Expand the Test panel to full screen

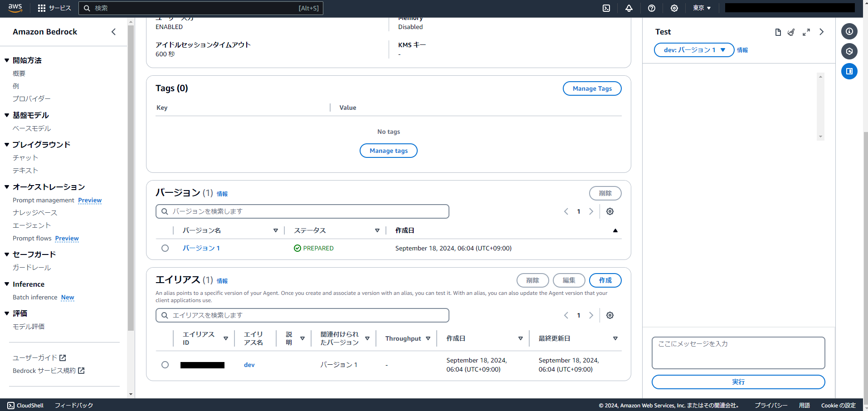click(806, 32)
